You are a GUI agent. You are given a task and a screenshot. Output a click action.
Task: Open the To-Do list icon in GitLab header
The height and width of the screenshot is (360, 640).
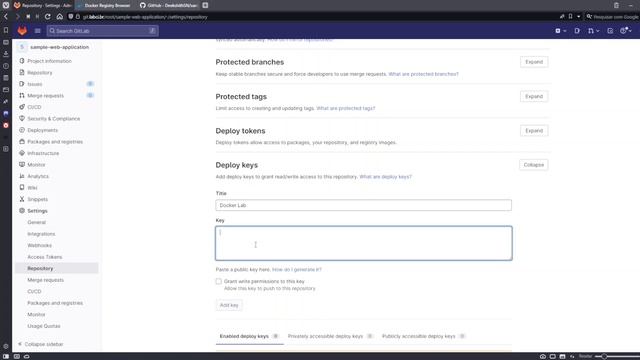tap(610, 31)
